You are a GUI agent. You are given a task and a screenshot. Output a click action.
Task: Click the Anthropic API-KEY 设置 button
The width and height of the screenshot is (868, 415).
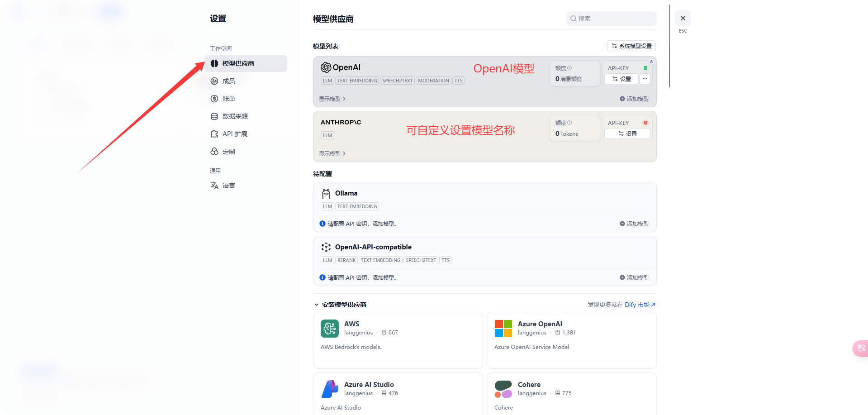click(x=627, y=134)
